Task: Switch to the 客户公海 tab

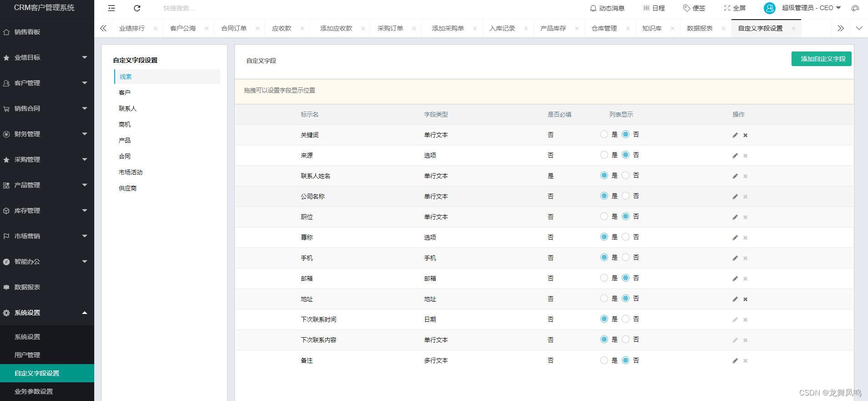Action: [x=183, y=28]
